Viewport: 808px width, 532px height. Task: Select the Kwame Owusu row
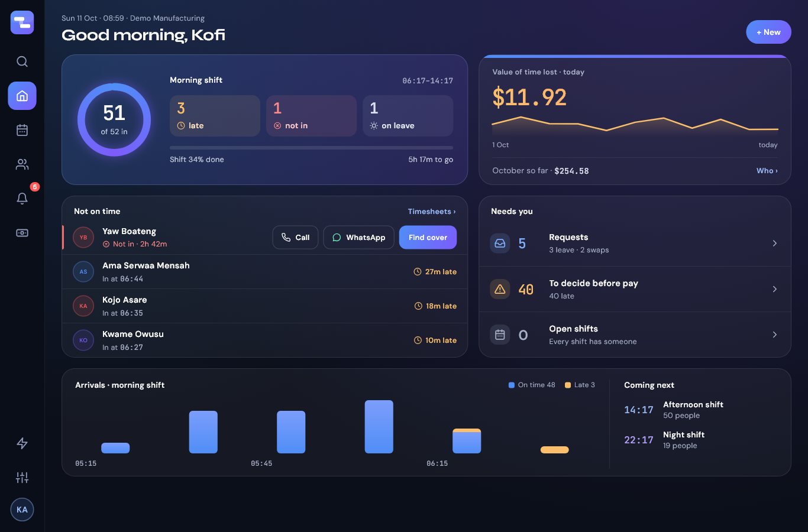pyautogui.click(x=264, y=340)
